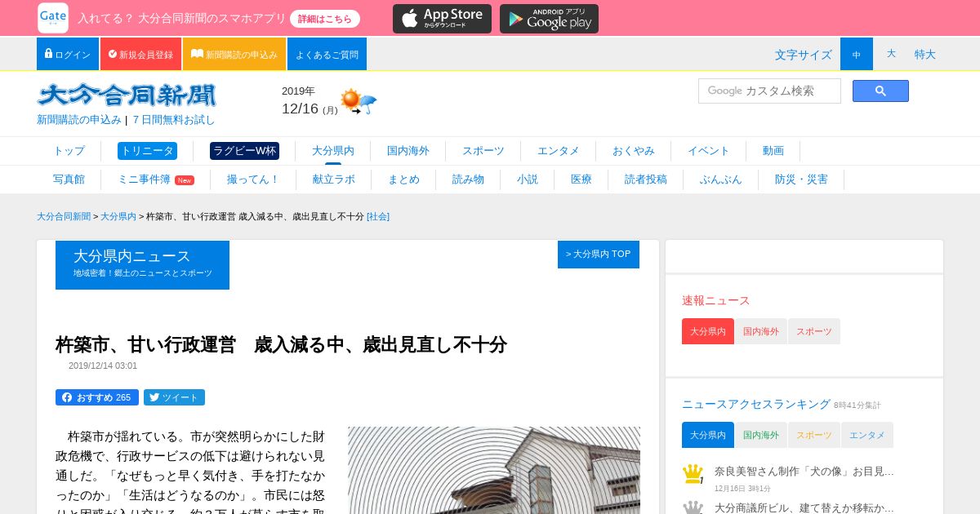Click [社会] breadcrumb tag link
Screen dimensions: 980x514
pos(378,216)
